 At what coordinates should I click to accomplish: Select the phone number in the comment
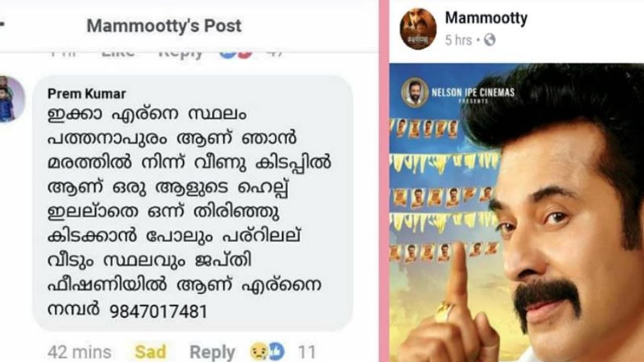point(158,312)
